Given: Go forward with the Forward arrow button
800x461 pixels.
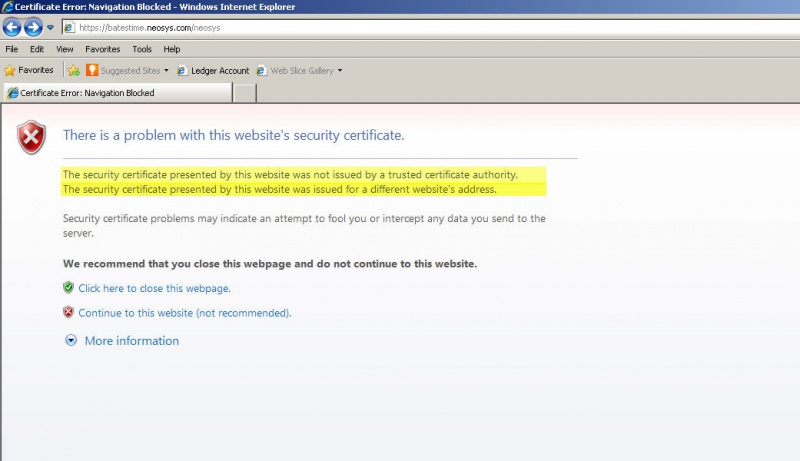Looking at the screenshot, I should [x=33, y=27].
